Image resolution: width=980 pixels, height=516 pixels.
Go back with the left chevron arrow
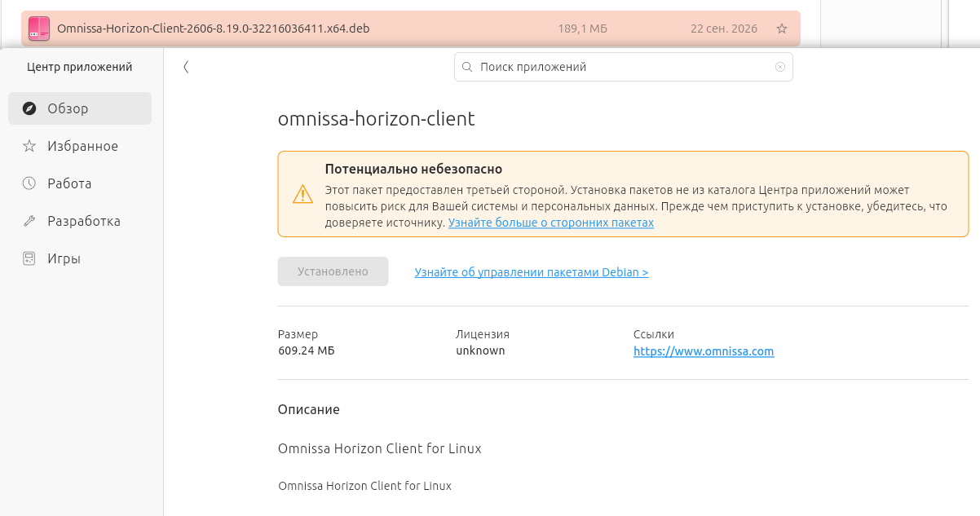pyautogui.click(x=186, y=67)
